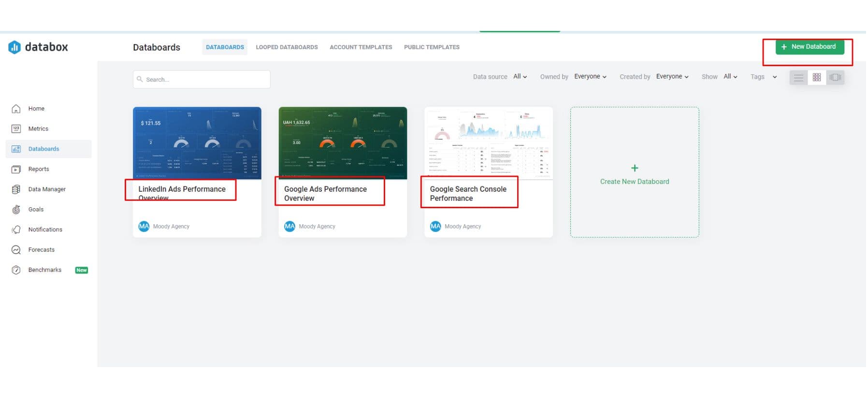
Task: Switch to grid view layout
Action: tap(817, 77)
